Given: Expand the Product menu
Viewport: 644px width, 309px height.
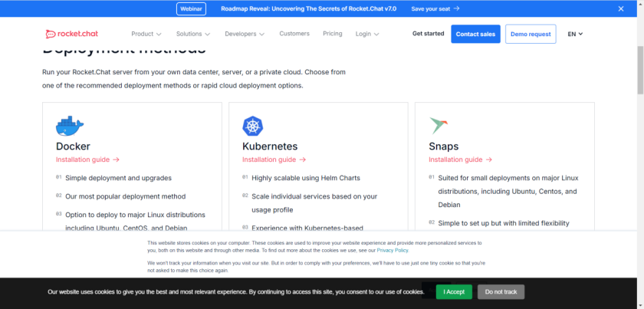Looking at the screenshot, I should coord(146,34).
